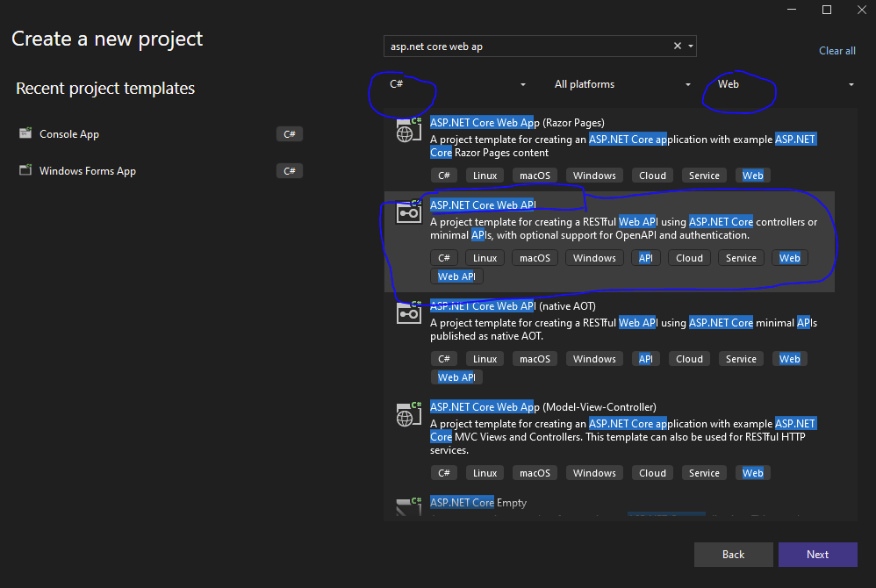Click the 'controllers or minimal APIs' description text
This screenshot has height=588, width=876.
coord(623,228)
